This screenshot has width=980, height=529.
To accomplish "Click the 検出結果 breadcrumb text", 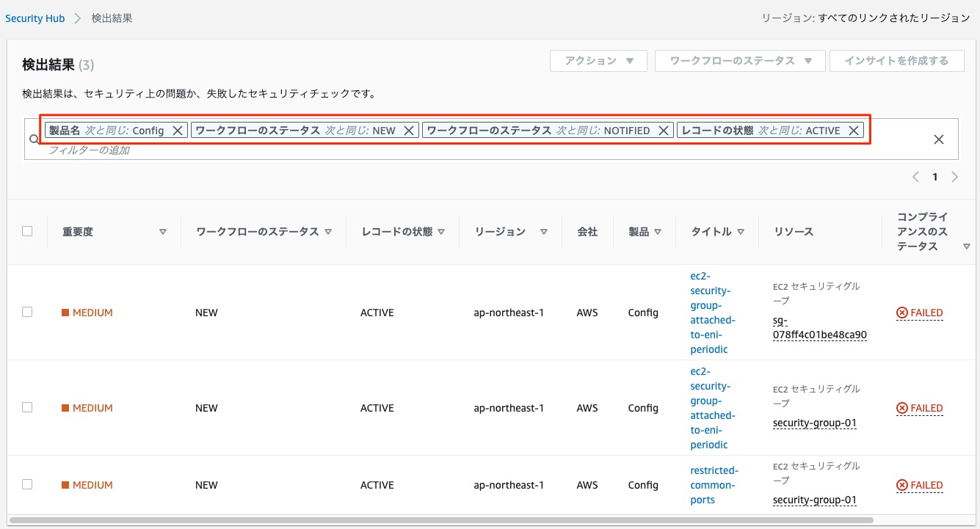I will pos(112,18).
